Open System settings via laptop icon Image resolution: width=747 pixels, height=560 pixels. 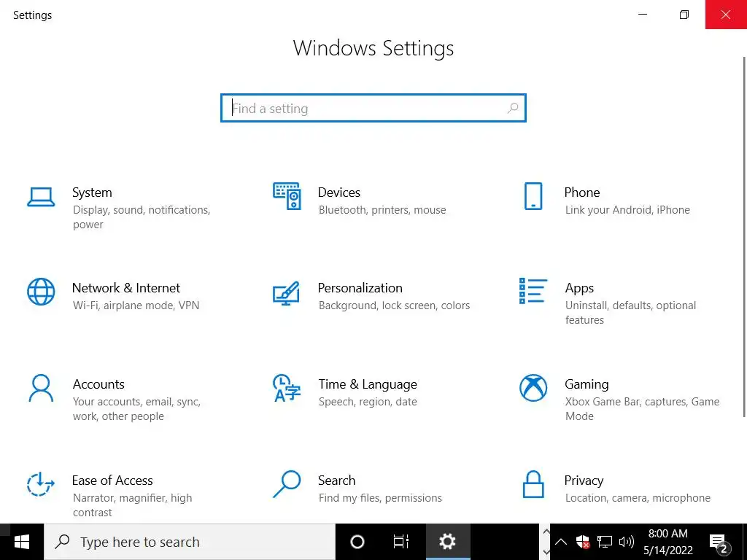41,197
